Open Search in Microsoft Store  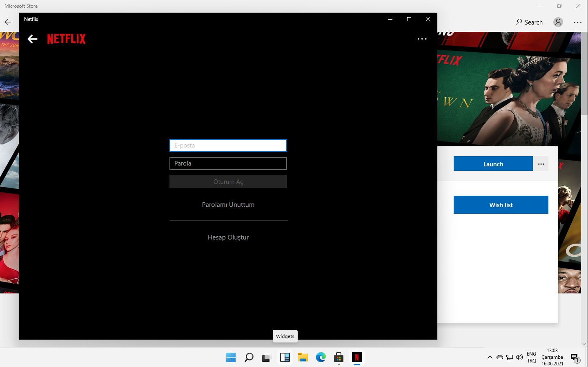click(x=529, y=22)
